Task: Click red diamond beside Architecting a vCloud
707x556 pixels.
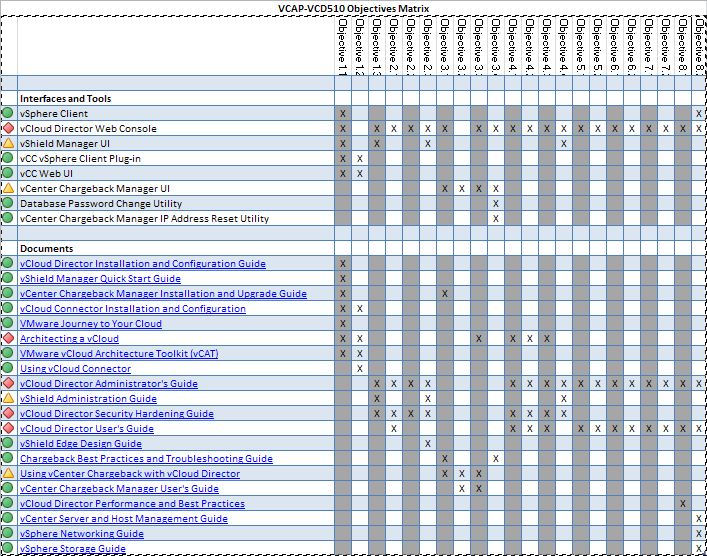Action: 8,338
